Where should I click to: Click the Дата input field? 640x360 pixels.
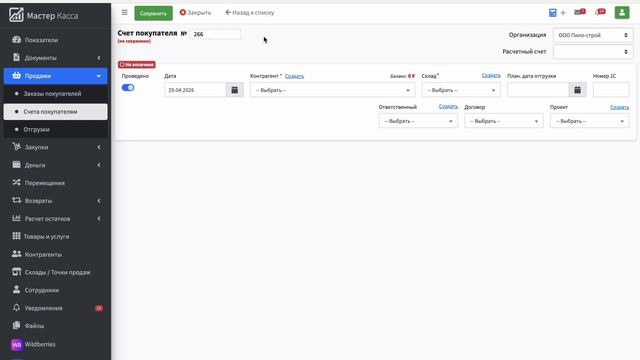196,90
